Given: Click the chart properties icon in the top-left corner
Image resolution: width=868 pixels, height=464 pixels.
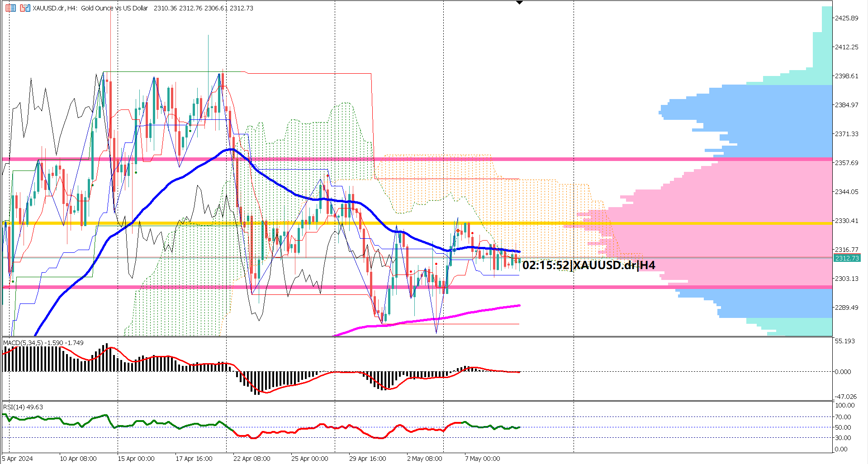Looking at the screenshot, I should tap(10, 7).
